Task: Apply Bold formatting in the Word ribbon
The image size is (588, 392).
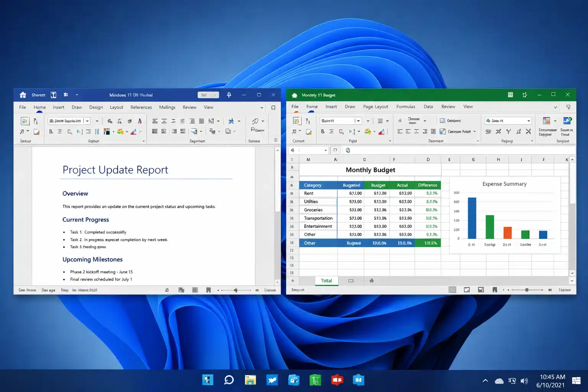Action: [51, 131]
